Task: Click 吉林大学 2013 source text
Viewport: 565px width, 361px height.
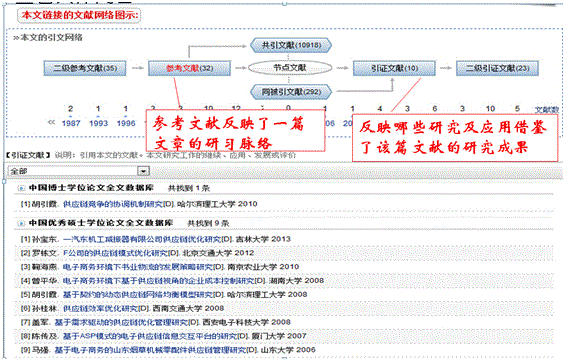Action: pos(263,239)
